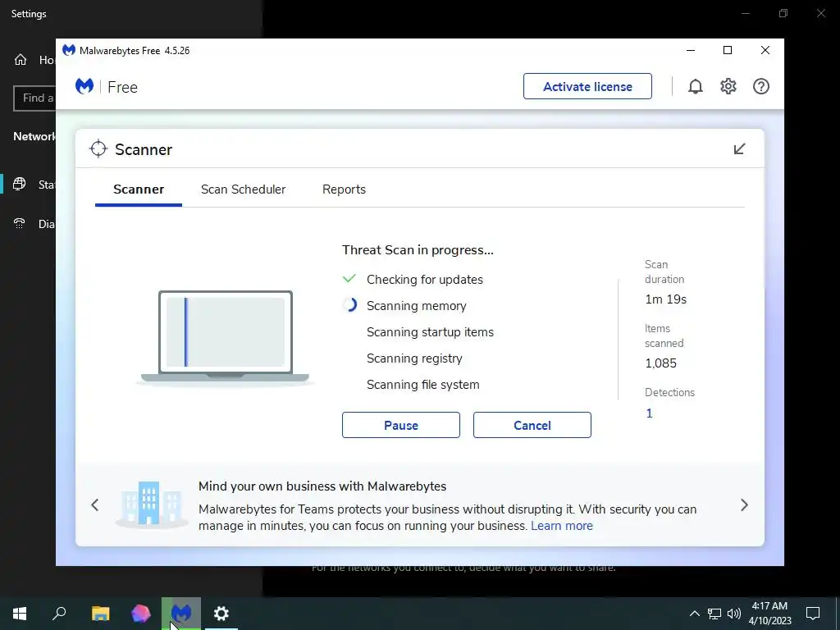Open the volume tray icon
This screenshot has height=630, width=840.
coord(734,614)
